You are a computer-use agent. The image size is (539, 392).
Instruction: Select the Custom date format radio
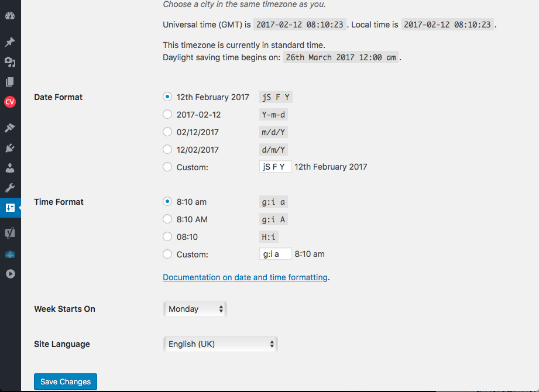pyautogui.click(x=167, y=167)
